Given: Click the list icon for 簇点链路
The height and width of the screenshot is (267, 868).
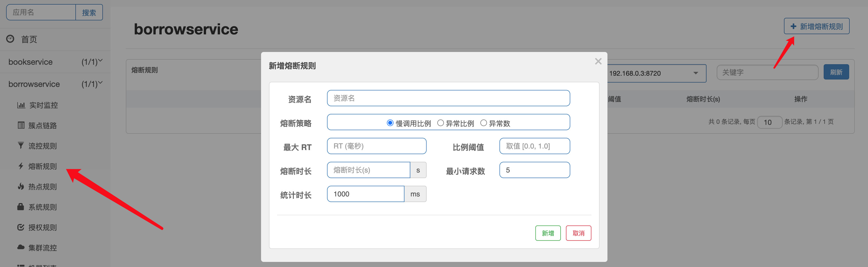Looking at the screenshot, I should (21, 125).
